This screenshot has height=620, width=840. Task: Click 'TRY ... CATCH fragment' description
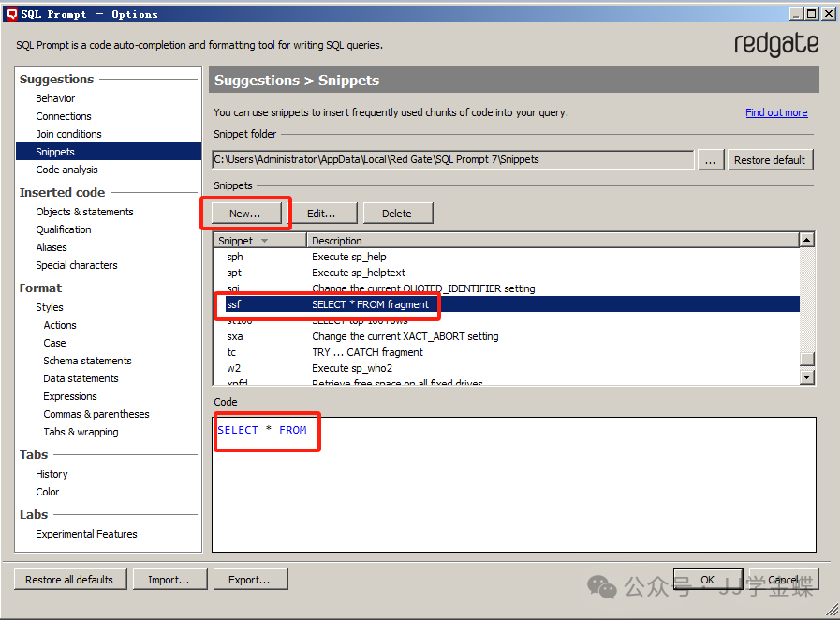[x=367, y=352]
